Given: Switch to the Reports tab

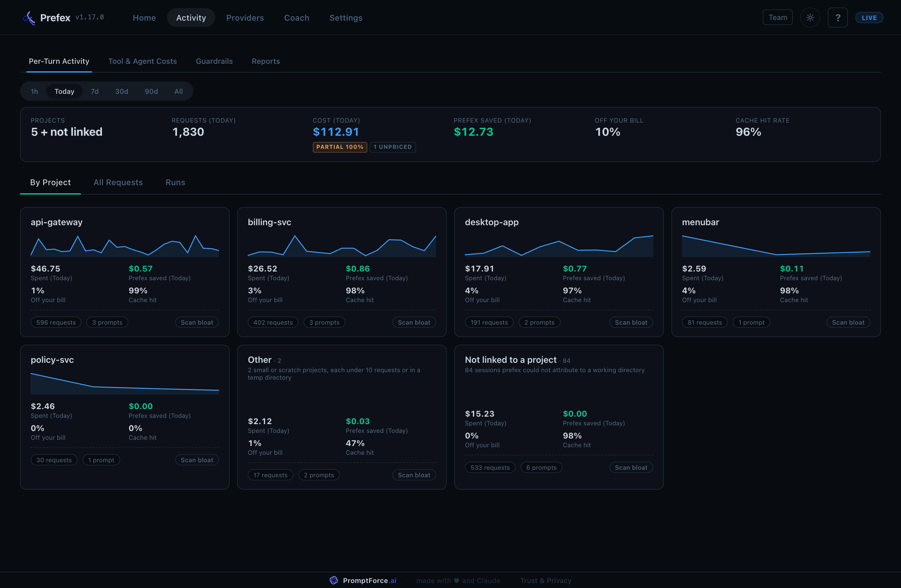Looking at the screenshot, I should [266, 61].
